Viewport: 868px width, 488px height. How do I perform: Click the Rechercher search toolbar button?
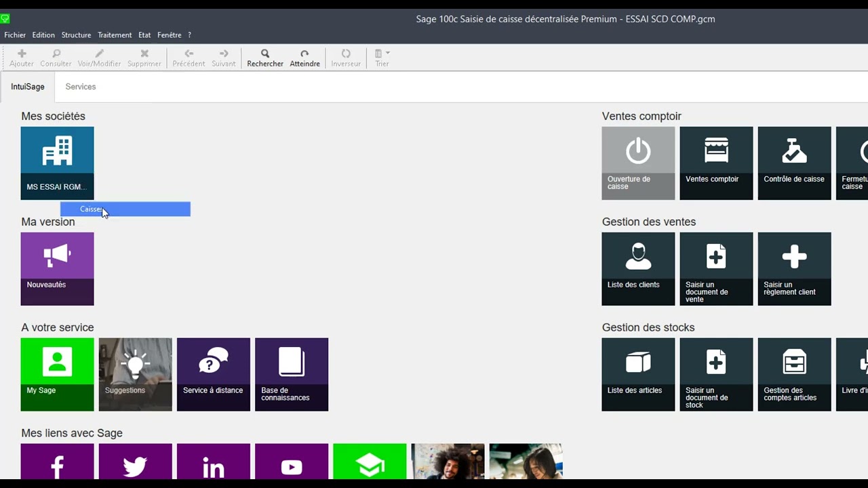(x=265, y=58)
